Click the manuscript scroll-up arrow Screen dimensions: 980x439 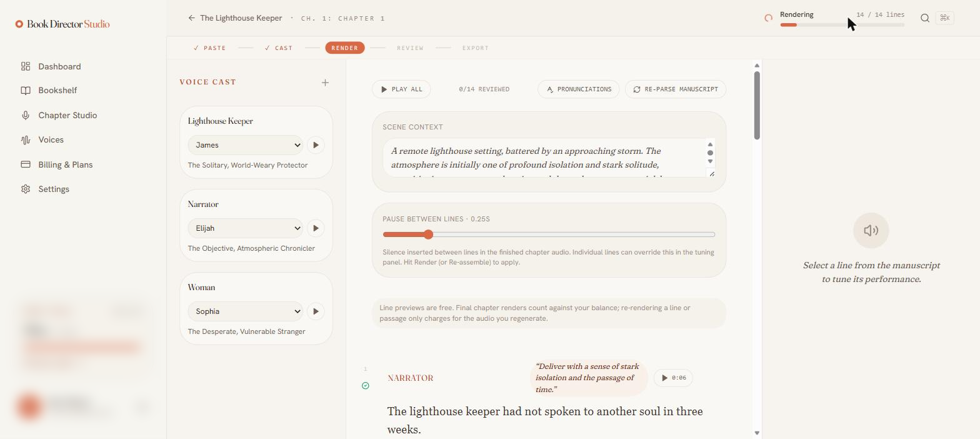(x=757, y=66)
